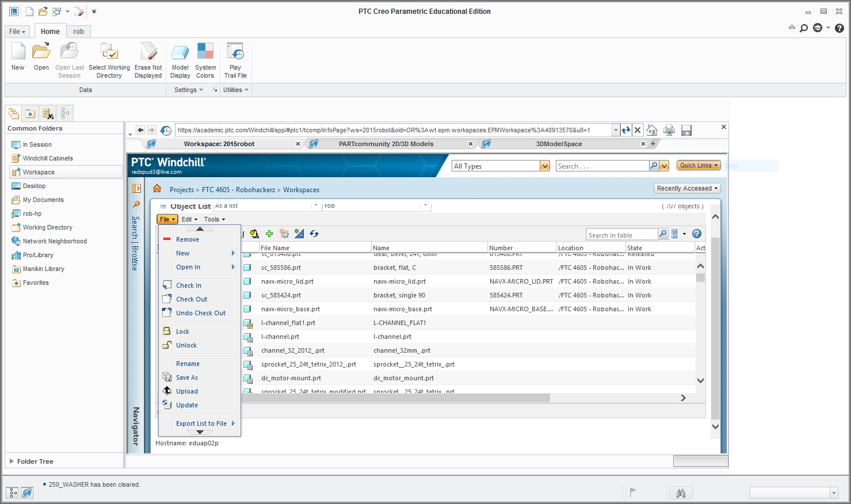Select Working Directory in Common Folders
Viewport: 851px width, 504px height.
(48, 227)
